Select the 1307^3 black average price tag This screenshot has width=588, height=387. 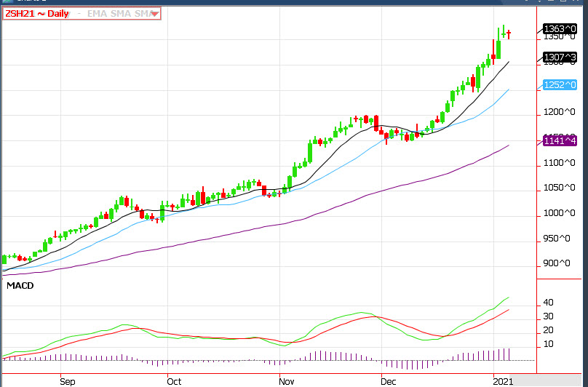pos(559,58)
